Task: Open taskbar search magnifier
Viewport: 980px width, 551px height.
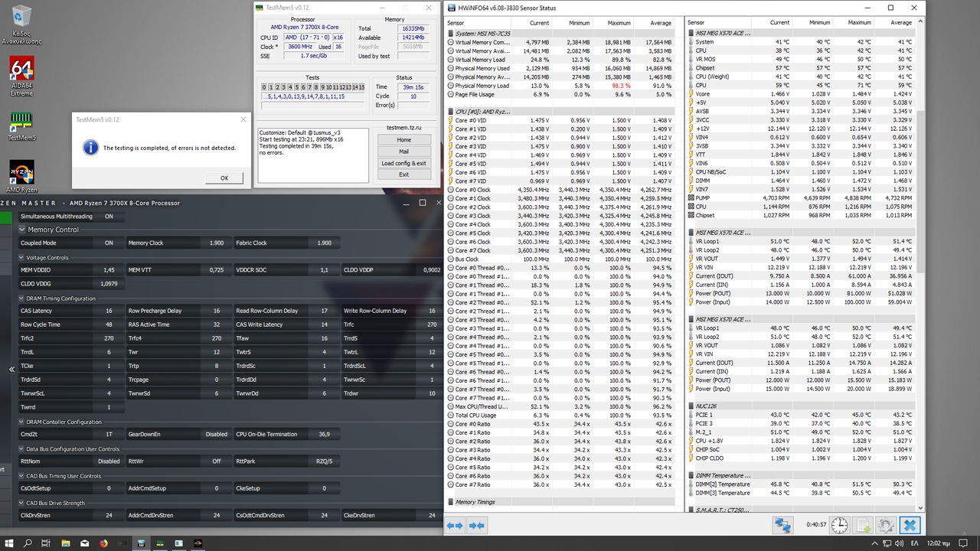Action: (28, 543)
